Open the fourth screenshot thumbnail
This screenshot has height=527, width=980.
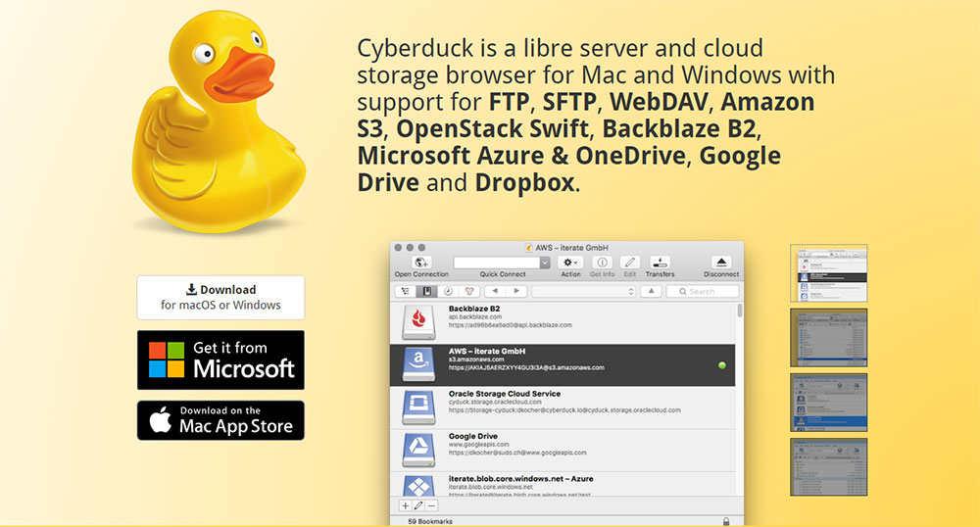tap(829, 467)
